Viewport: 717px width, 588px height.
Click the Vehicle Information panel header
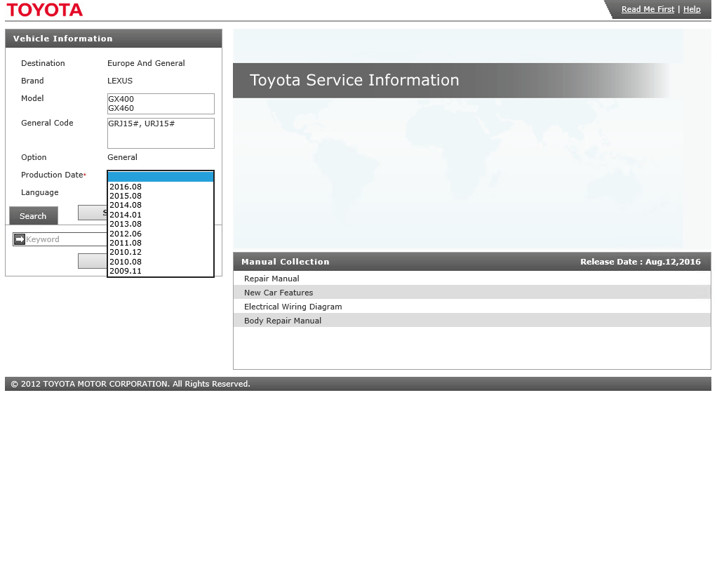click(x=114, y=39)
